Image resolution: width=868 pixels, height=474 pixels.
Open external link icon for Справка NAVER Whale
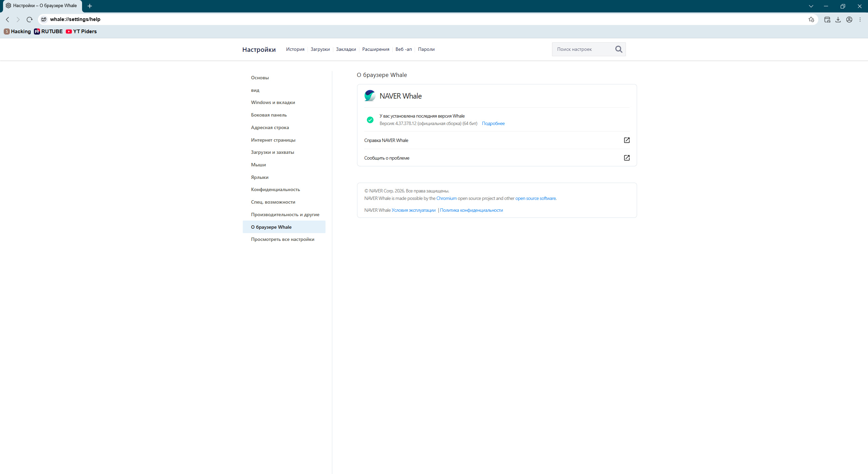pos(627,140)
